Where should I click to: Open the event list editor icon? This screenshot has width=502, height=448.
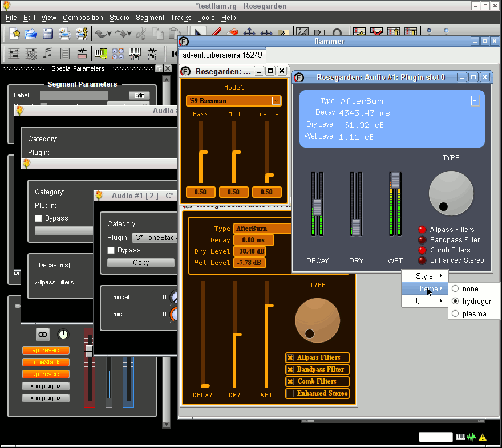click(65, 54)
